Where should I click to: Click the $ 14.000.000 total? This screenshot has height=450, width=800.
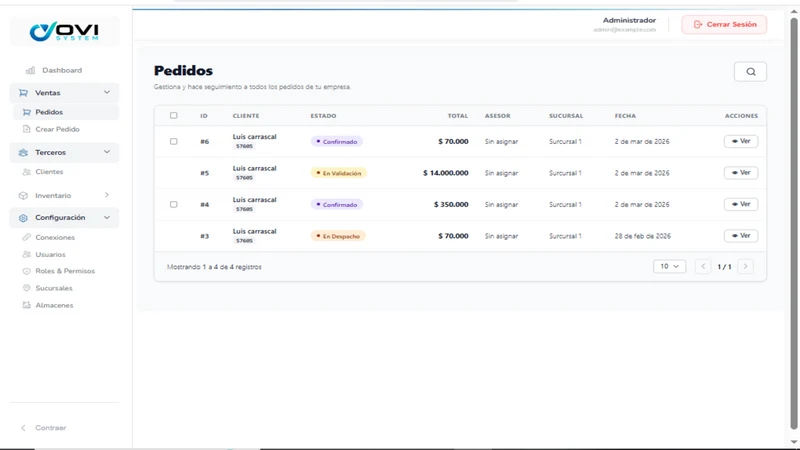tap(445, 173)
